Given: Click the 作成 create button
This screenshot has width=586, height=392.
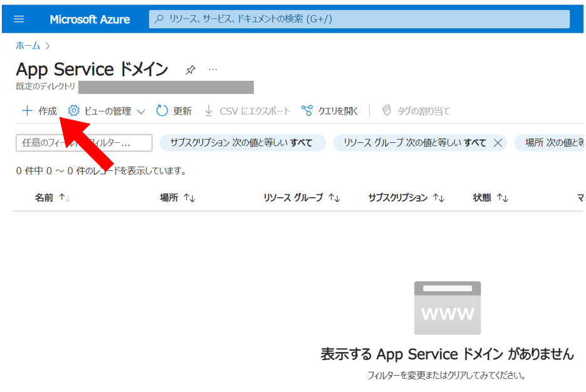Looking at the screenshot, I should 39,111.
